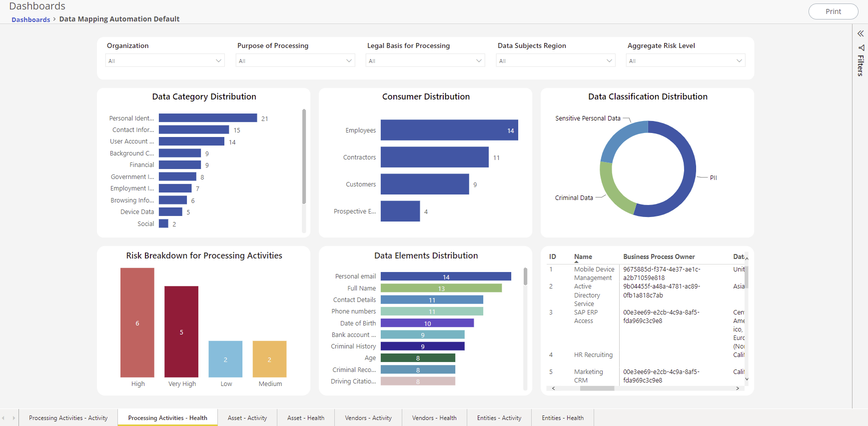Click table horizontal scroll right arrow
The image size is (868, 426).
point(738,388)
